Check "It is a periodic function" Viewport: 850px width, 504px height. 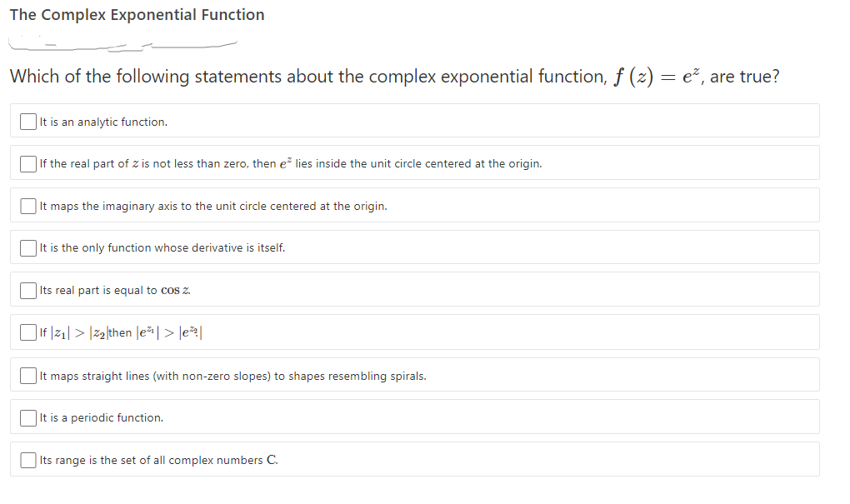point(27,417)
